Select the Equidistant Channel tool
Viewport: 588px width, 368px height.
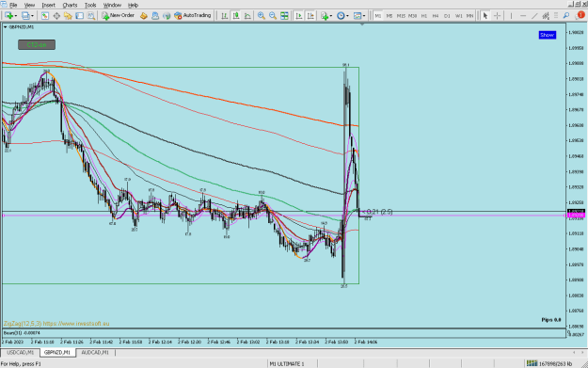pyautogui.click(x=546, y=15)
